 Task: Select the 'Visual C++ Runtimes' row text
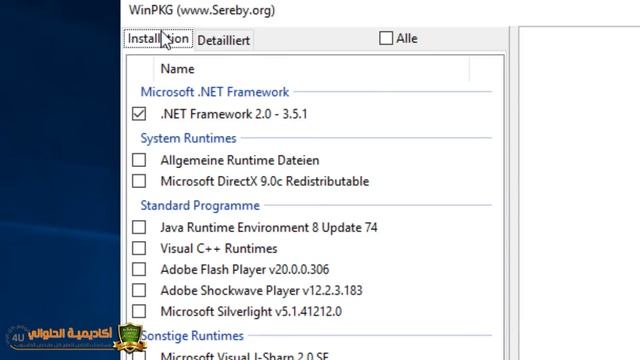click(x=219, y=249)
